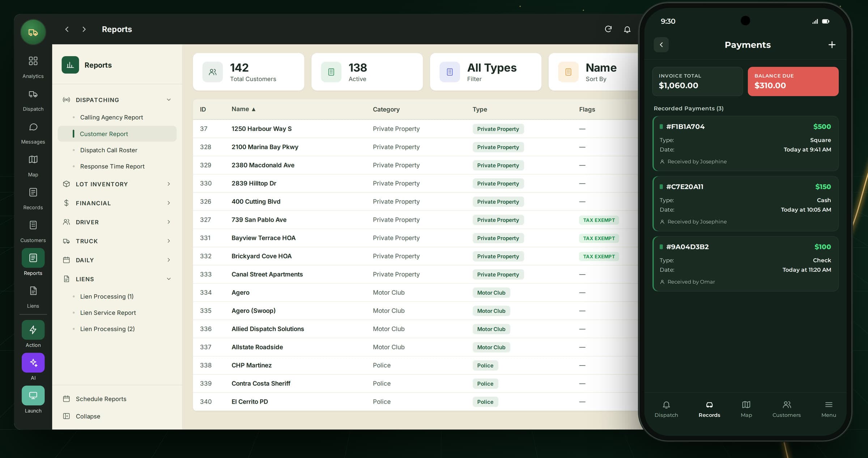
Task: Go back with the header back arrow
Action: [67, 29]
